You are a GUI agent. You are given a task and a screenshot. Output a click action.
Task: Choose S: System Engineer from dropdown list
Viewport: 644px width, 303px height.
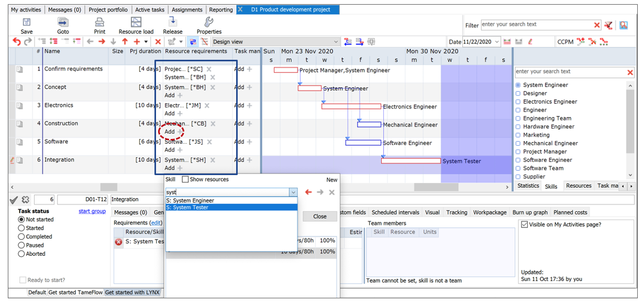231,200
